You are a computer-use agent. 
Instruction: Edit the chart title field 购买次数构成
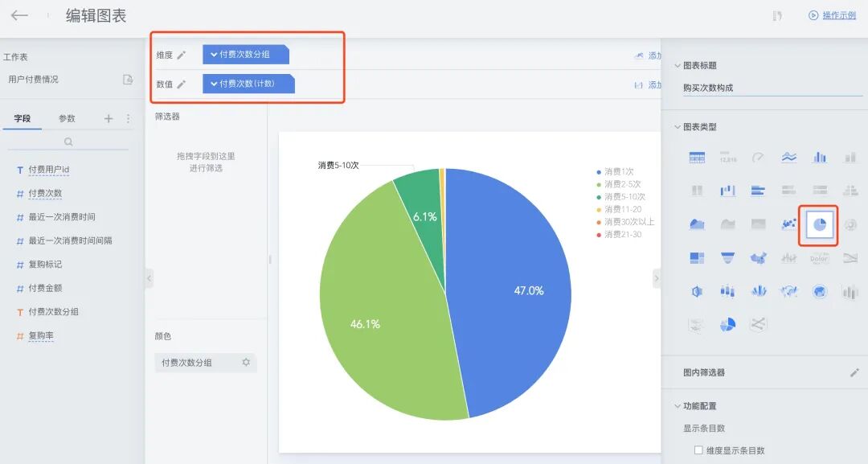pyautogui.click(x=773, y=88)
